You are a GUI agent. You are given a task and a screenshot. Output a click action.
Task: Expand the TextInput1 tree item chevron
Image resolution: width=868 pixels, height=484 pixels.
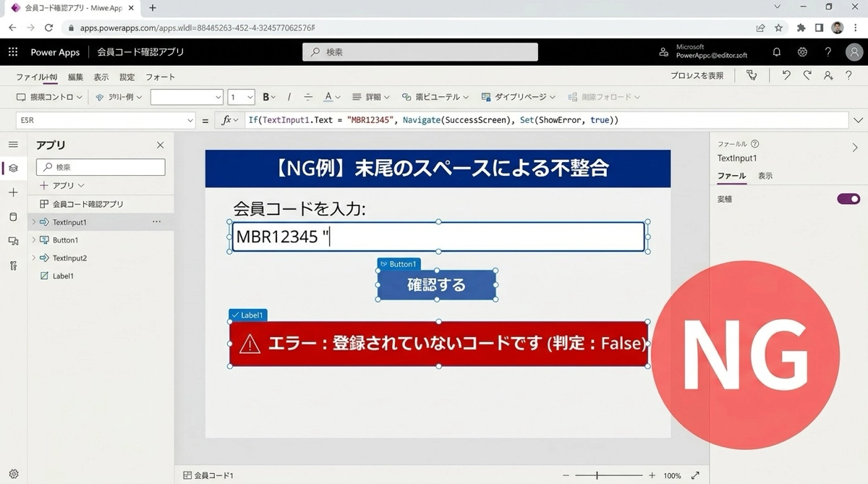[33, 222]
